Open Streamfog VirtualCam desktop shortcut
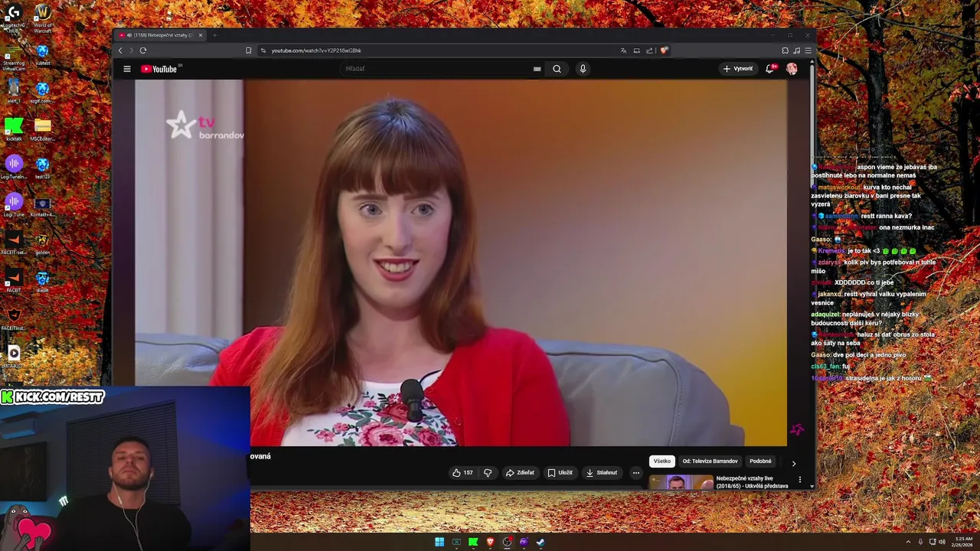980x551 pixels. (x=13, y=57)
